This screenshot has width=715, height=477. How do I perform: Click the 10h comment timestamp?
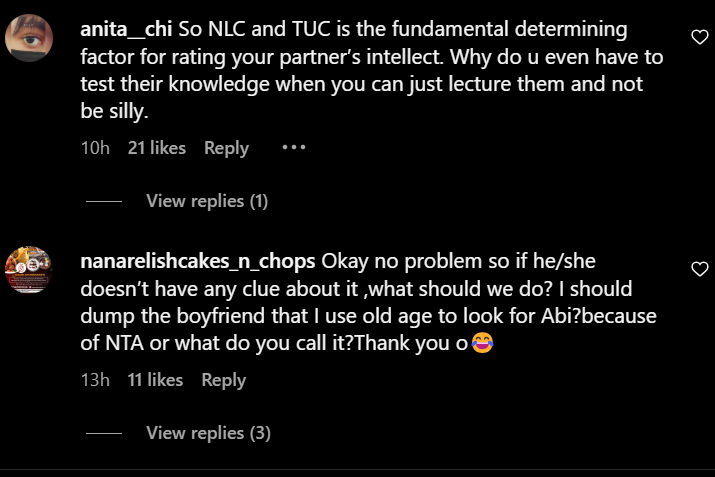pyautogui.click(x=94, y=148)
